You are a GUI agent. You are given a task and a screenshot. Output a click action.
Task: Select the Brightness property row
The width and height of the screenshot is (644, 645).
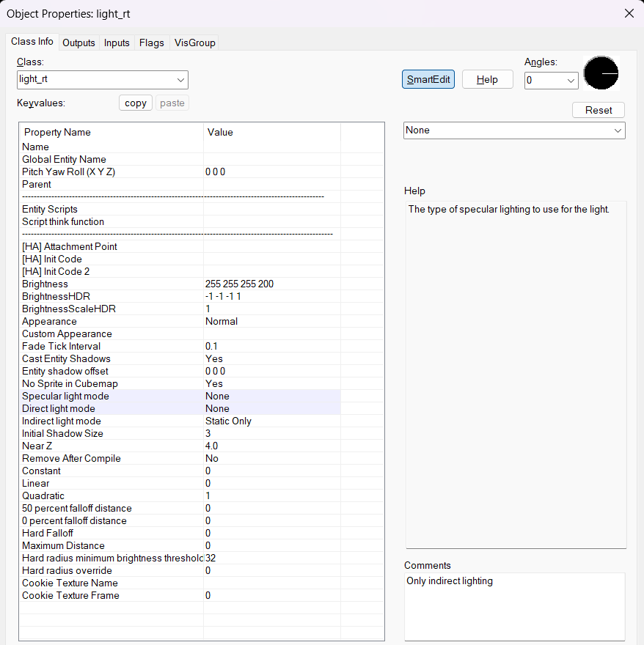pyautogui.click(x=45, y=284)
